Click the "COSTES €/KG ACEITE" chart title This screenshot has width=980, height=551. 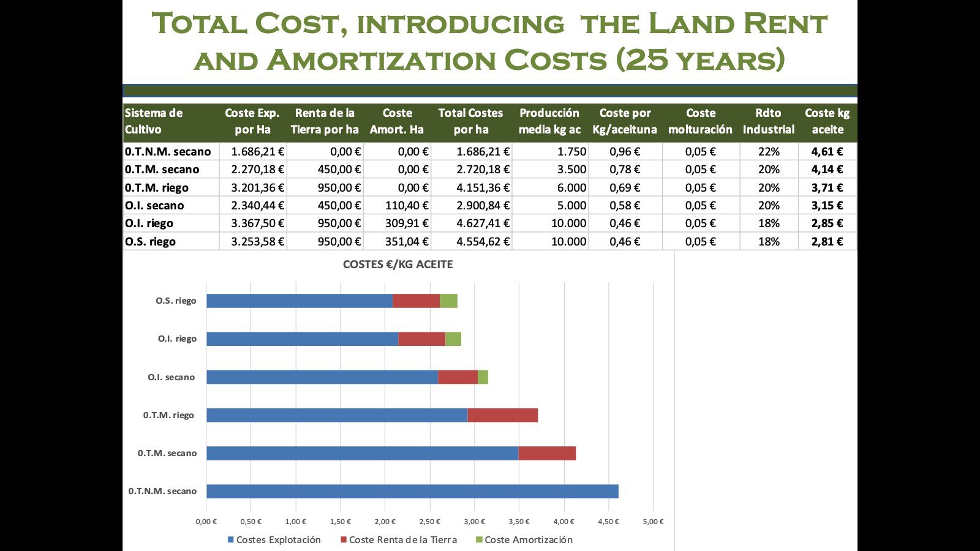tap(398, 264)
